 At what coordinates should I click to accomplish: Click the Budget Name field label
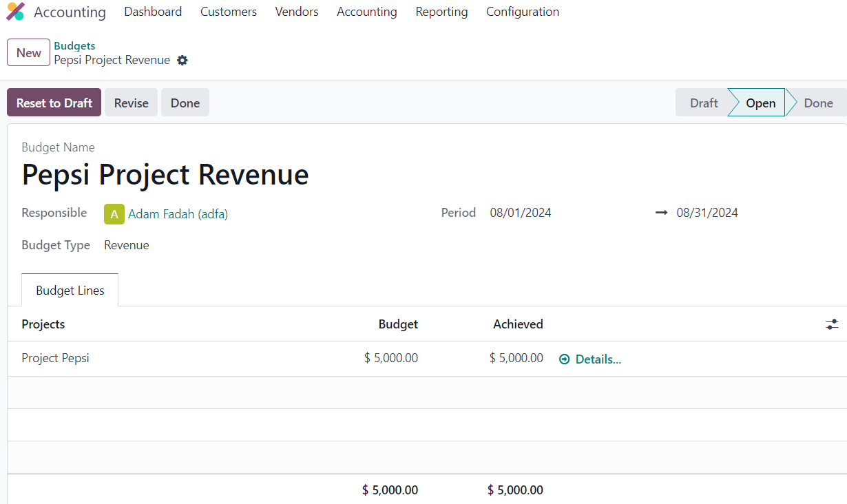pos(59,147)
